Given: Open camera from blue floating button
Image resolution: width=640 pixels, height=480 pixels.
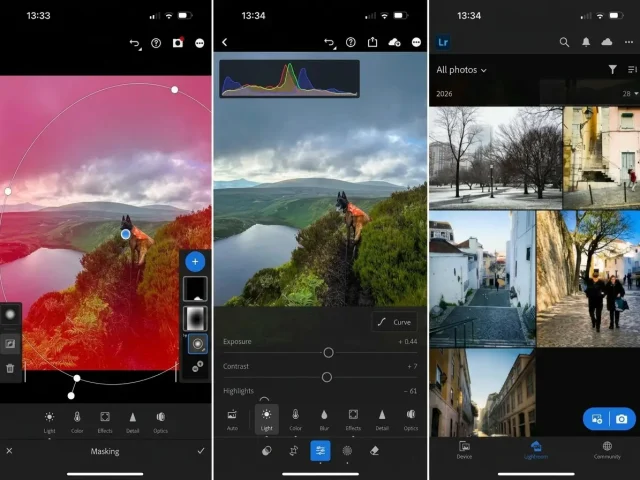Looking at the screenshot, I should [622, 419].
